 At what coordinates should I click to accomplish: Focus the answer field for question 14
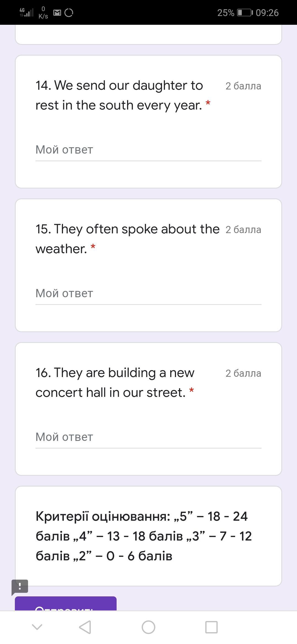pyautogui.click(x=148, y=150)
